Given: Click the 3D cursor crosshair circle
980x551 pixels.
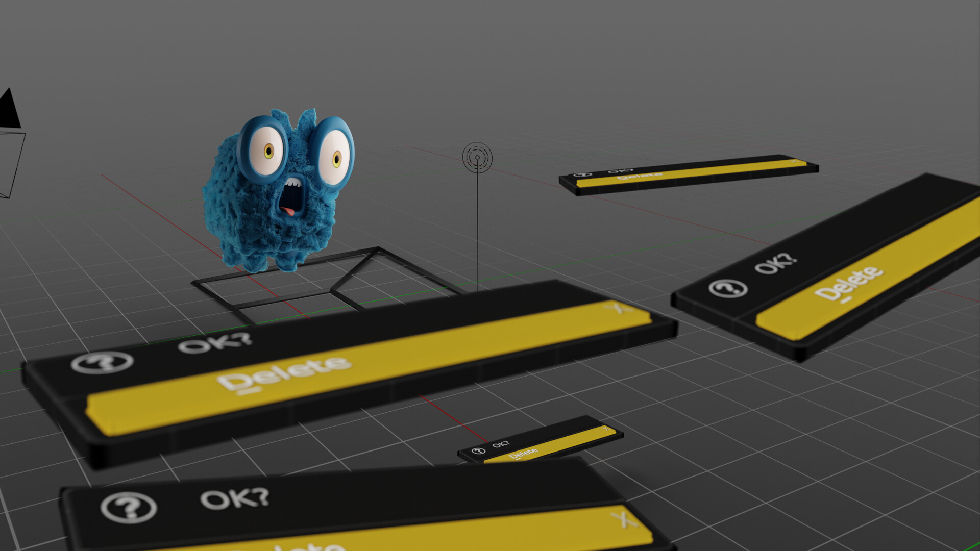Looking at the screenshot, I should pyautogui.click(x=477, y=157).
